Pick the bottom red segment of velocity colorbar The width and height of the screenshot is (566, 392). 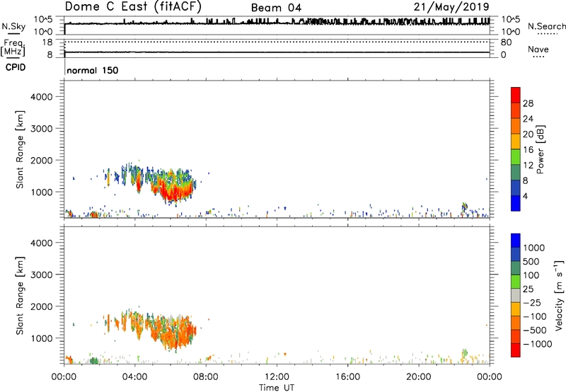click(516, 350)
